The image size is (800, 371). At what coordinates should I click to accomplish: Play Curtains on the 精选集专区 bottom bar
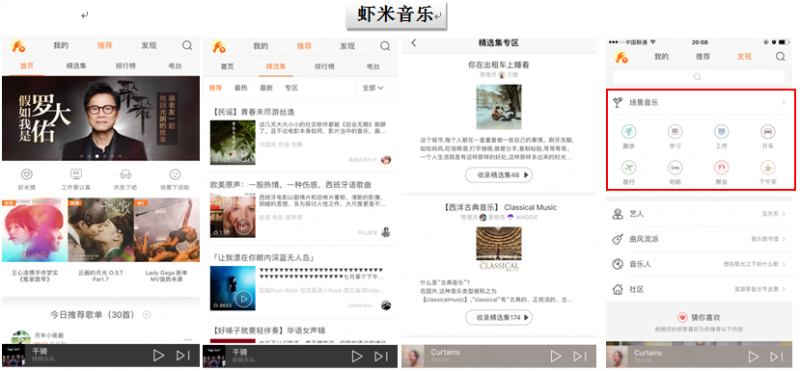pos(556,356)
